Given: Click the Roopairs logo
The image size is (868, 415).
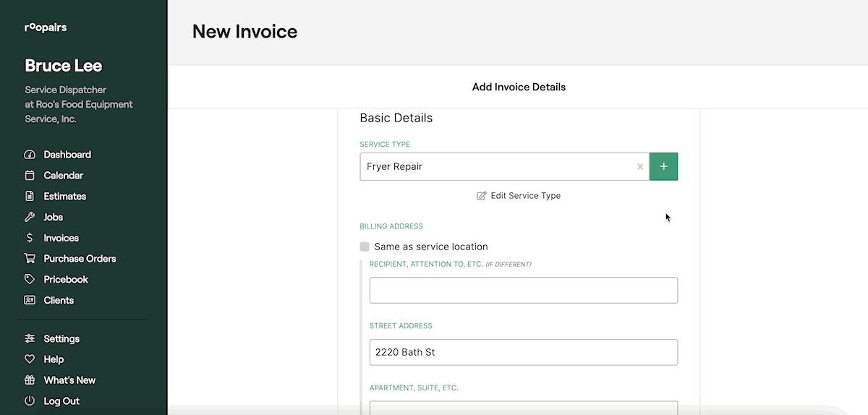Looking at the screenshot, I should tap(46, 28).
